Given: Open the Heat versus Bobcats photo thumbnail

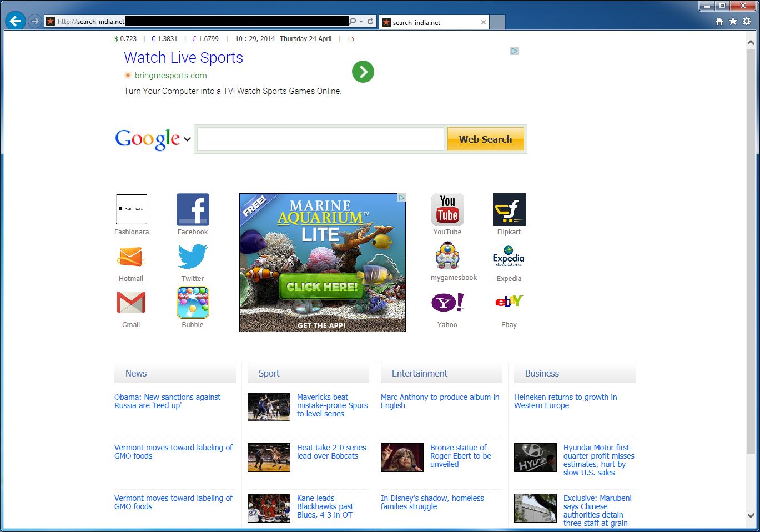Looking at the screenshot, I should pyautogui.click(x=269, y=458).
